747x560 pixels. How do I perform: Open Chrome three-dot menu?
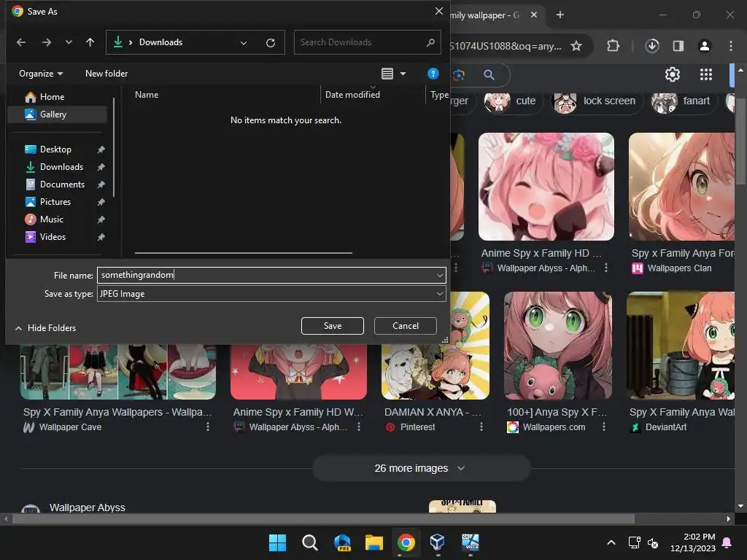click(731, 46)
